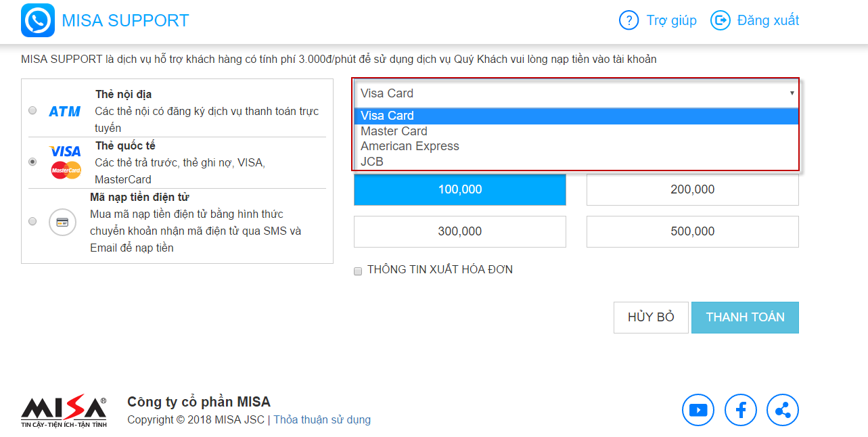Screen dimensions: 868x437
Task: Select the Thẻ quốc tế radio button
Action: [32, 162]
